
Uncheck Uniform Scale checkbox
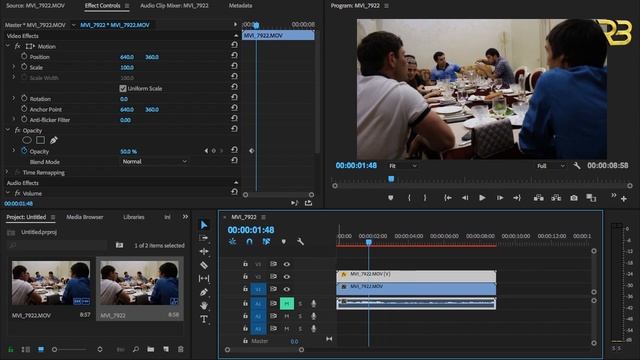123,88
